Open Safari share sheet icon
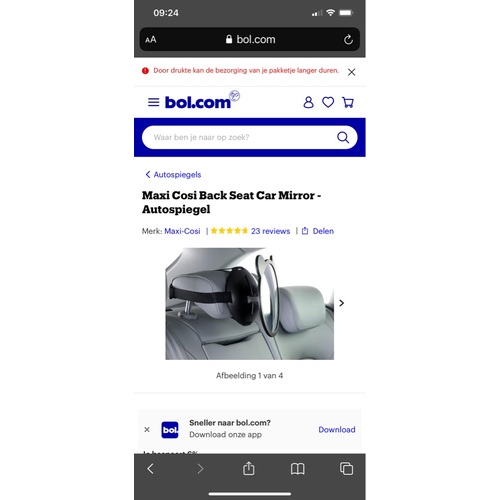 coord(249,468)
